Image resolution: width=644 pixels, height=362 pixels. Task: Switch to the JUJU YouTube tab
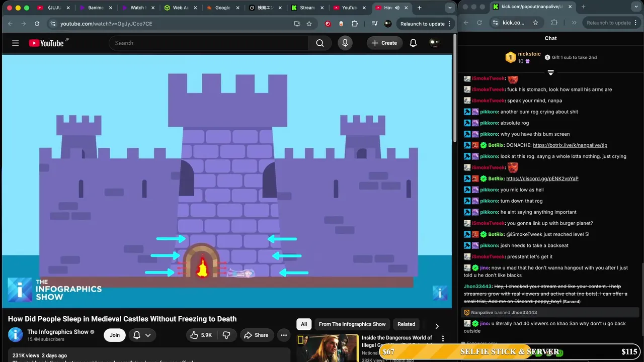pyautogui.click(x=53, y=8)
